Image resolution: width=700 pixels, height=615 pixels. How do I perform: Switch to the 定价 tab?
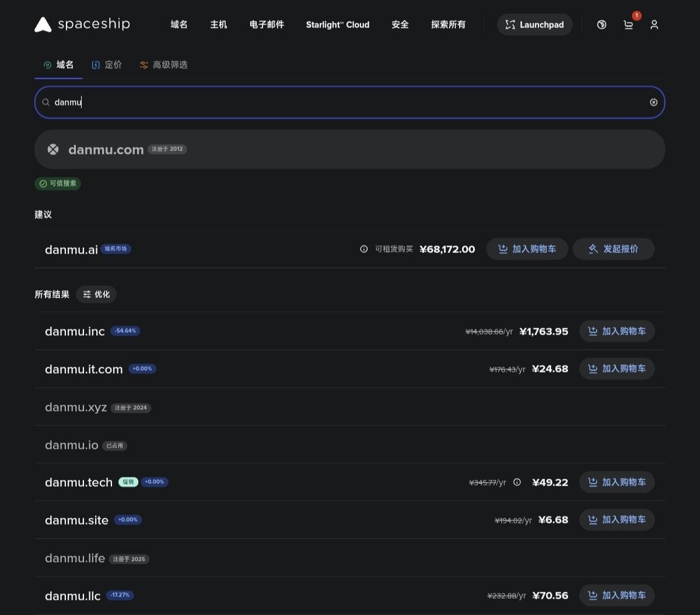pos(107,65)
